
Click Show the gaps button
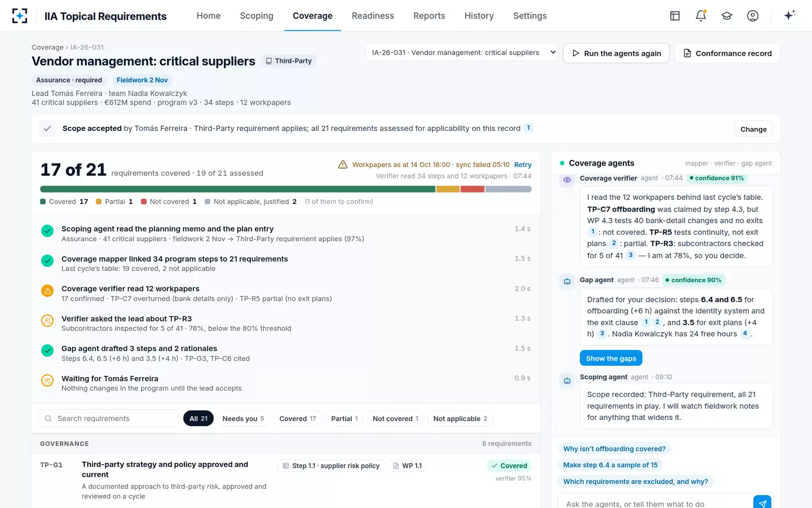[611, 358]
